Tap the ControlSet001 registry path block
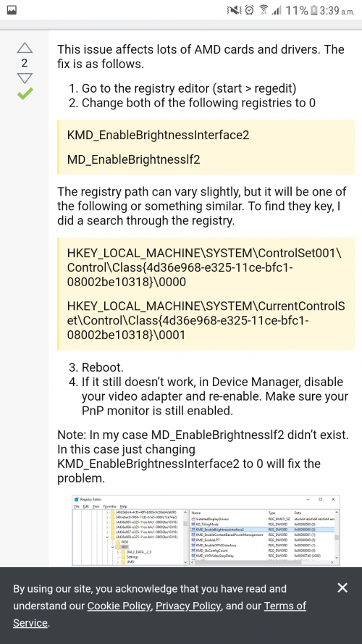362x644 pixels. click(x=204, y=267)
